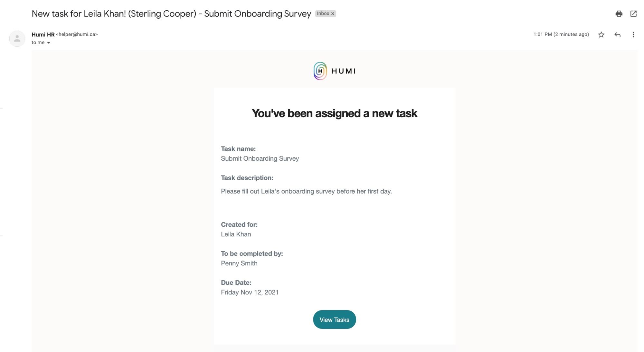Expand recipient details next to 'to me'
This screenshot has width=644, height=352.
(x=49, y=43)
